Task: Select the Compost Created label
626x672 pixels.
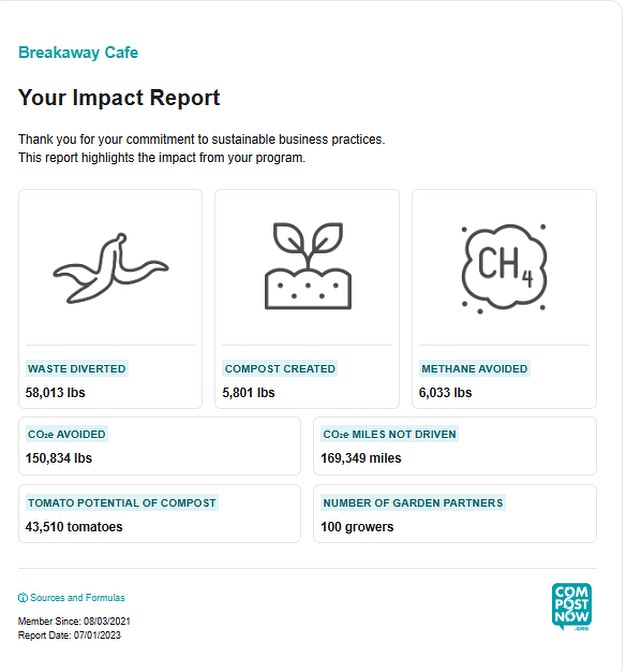Action: click(280, 369)
